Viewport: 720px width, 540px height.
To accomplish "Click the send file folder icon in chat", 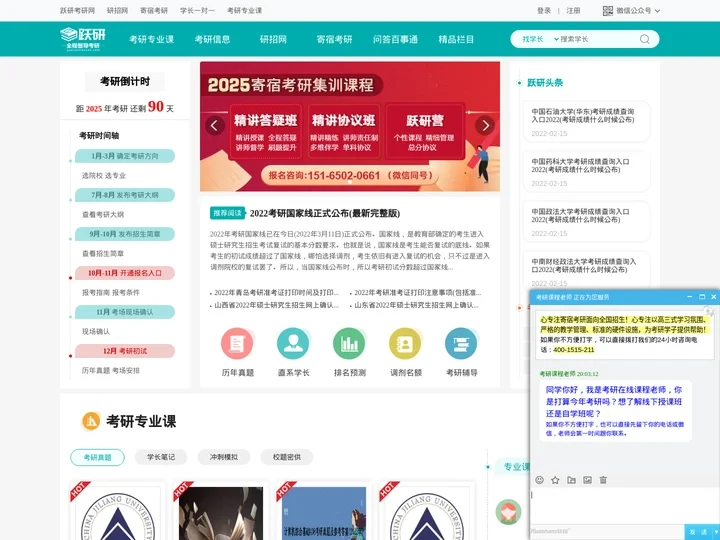I will point(571,480).
